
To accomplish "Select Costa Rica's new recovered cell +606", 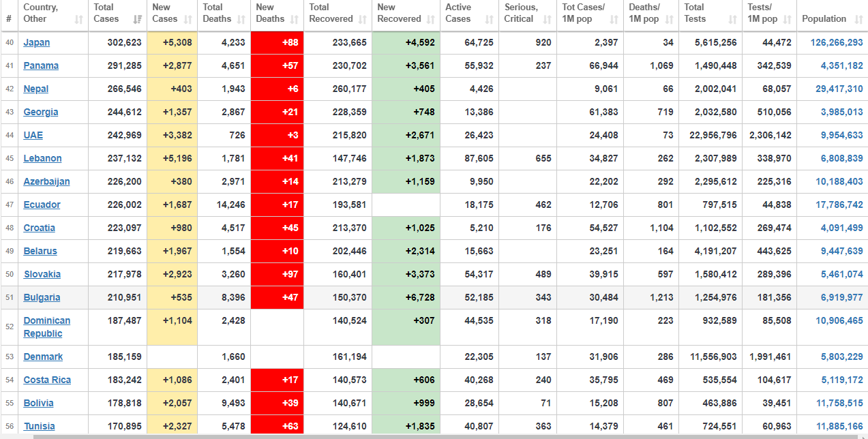I will 406,380.
